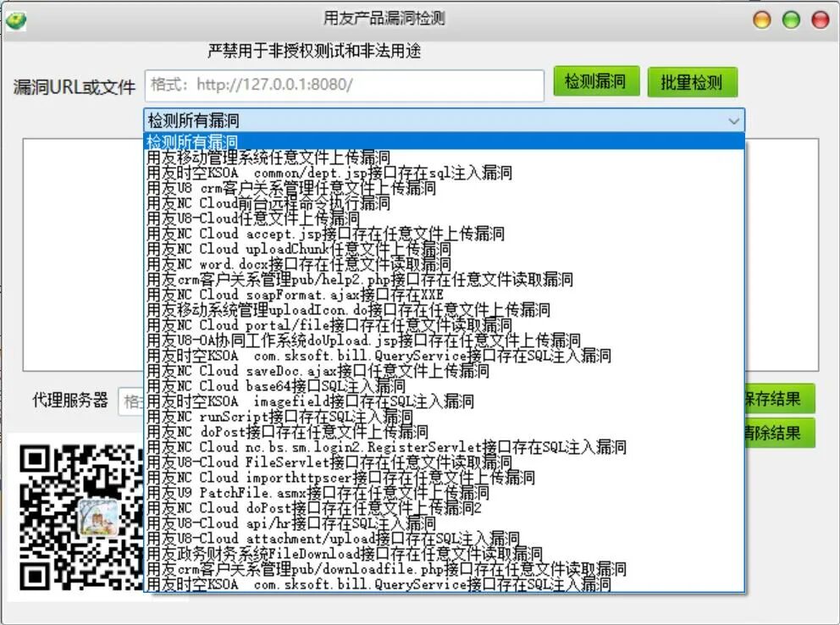The width and height of the screenshot is (840, 625).
Task: Select NC Cloud RegisterServlet SQL注入 option
Action: (444, 447)
